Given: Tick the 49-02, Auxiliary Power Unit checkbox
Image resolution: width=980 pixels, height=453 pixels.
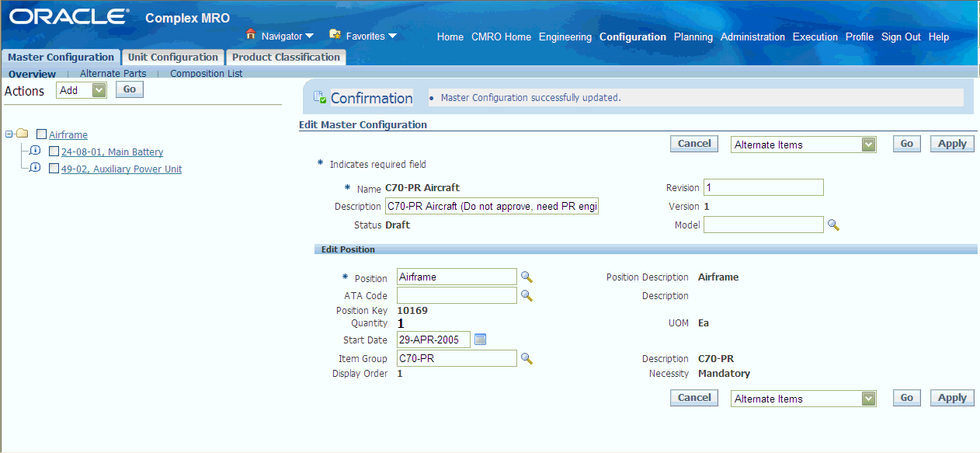Looking at the screenshot, I should (x=54, y=169).
